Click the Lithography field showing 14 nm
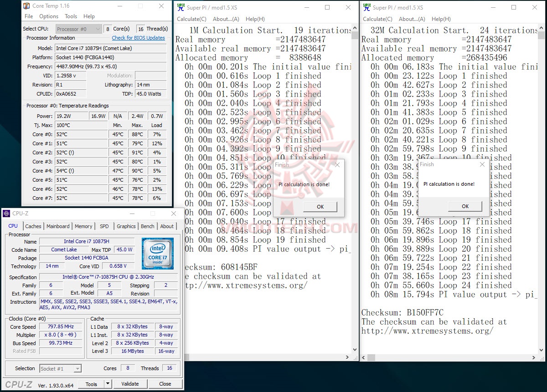Screen dimensions: 547x392 [x=151, y=85]
